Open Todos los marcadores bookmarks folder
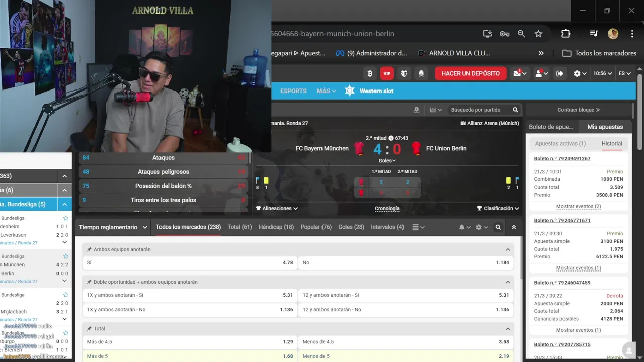 [x=599, y=53]
